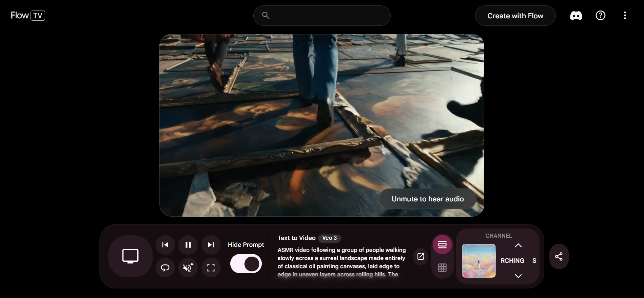Open prompt in Flow external link icon

click(421, 256)
